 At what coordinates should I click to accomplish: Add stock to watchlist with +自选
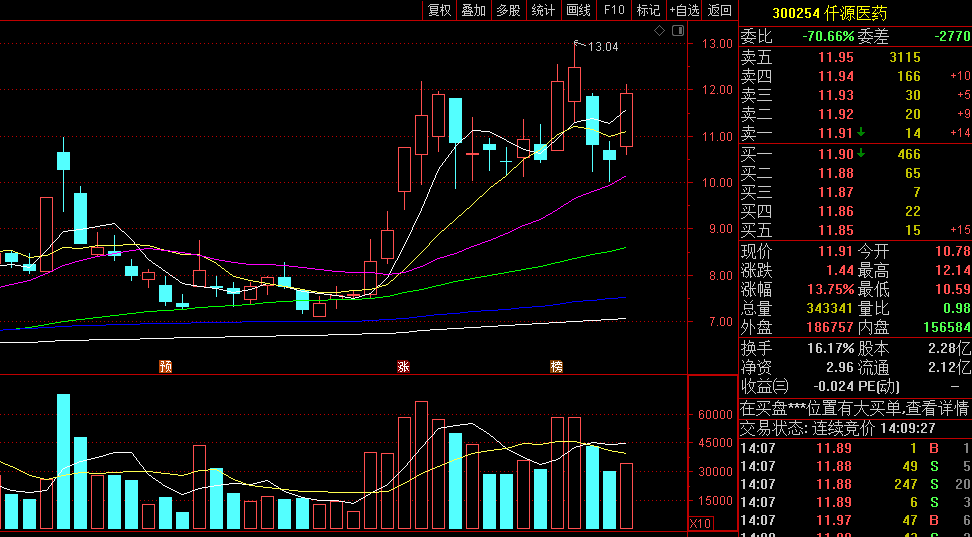pos(684,10)
